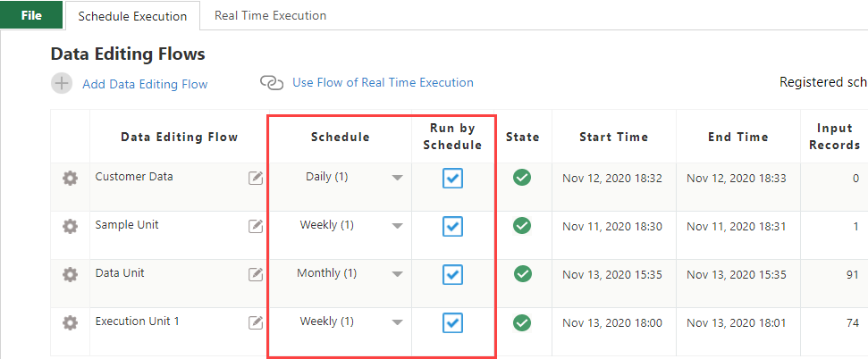Open settings gear for Sample Unit flow
Image resolution: width=868 pixels, height=359 pixels.
point(70,226)
